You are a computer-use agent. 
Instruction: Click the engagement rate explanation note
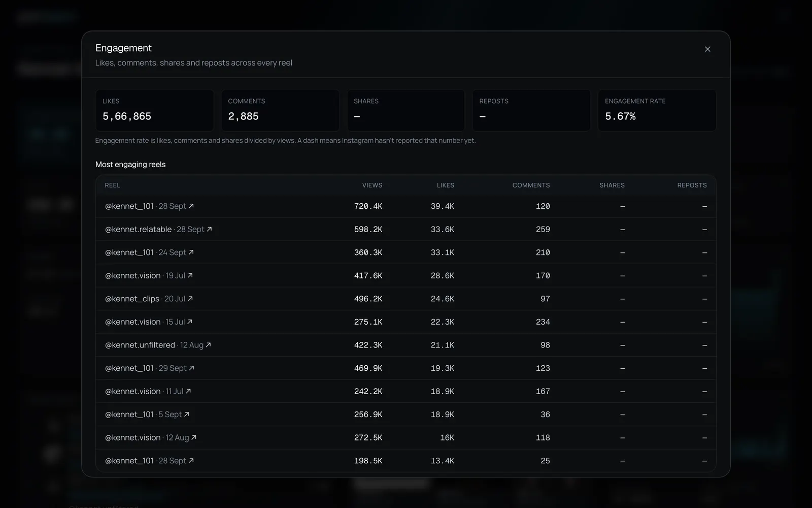(285, 141)
